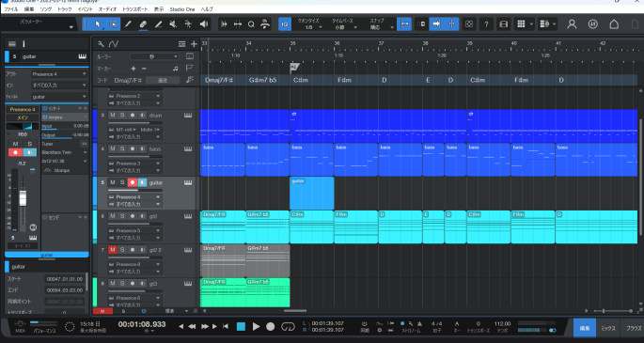Add a new track with plus icon
The height and width of the screenshot is (343, 644).
[194, 44]
